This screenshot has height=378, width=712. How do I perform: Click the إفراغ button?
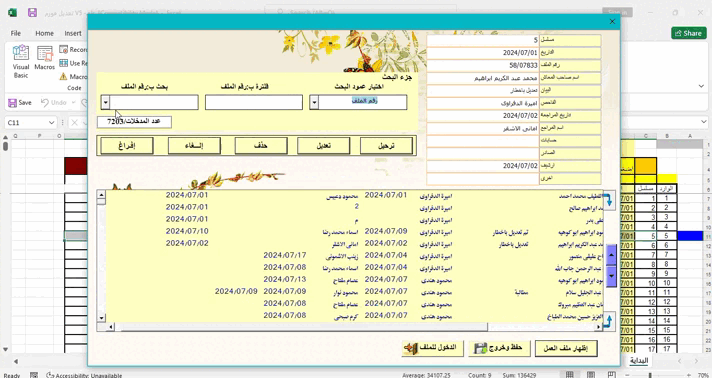127,146
